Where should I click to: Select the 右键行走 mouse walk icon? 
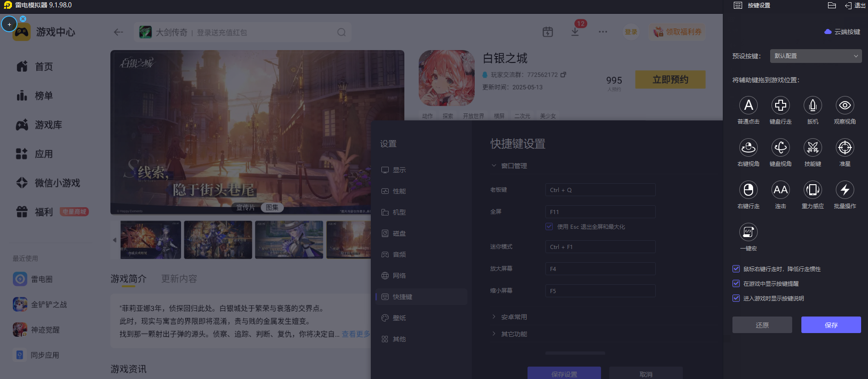(x=749, y=190)
